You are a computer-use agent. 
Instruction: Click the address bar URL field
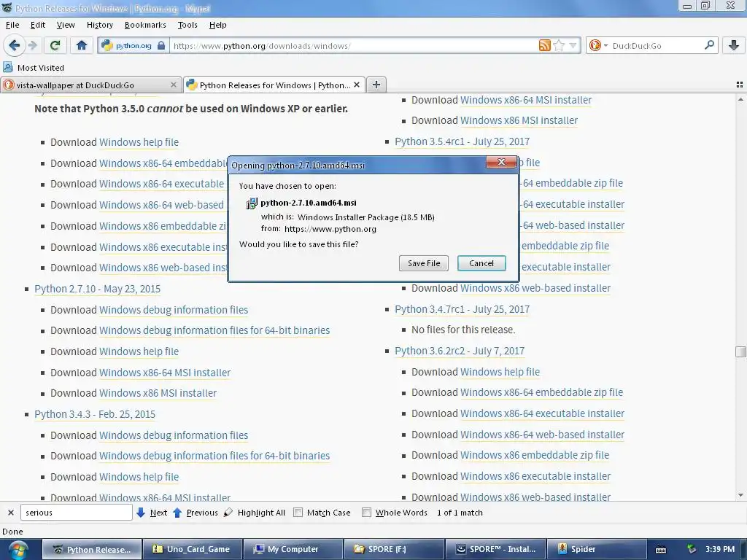(x=354, y=46)
